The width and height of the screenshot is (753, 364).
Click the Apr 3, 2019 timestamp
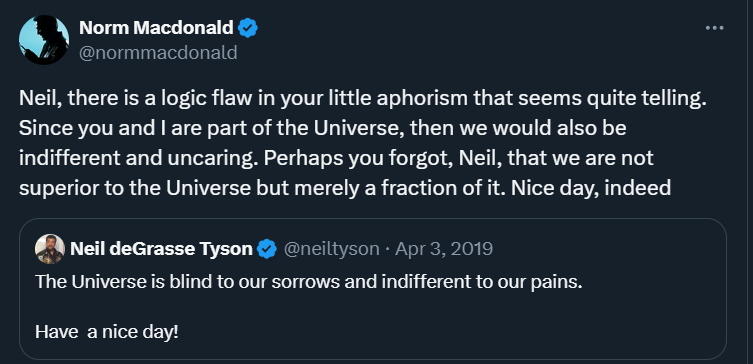444,249
